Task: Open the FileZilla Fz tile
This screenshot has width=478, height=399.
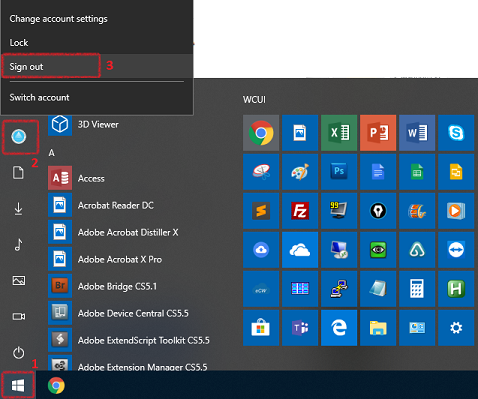Action: pyautogui.click(x=300, y=211)
